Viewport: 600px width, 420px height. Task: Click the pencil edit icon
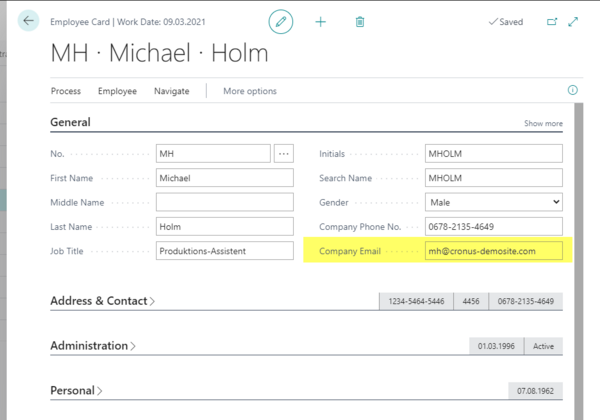click(281, 21)
